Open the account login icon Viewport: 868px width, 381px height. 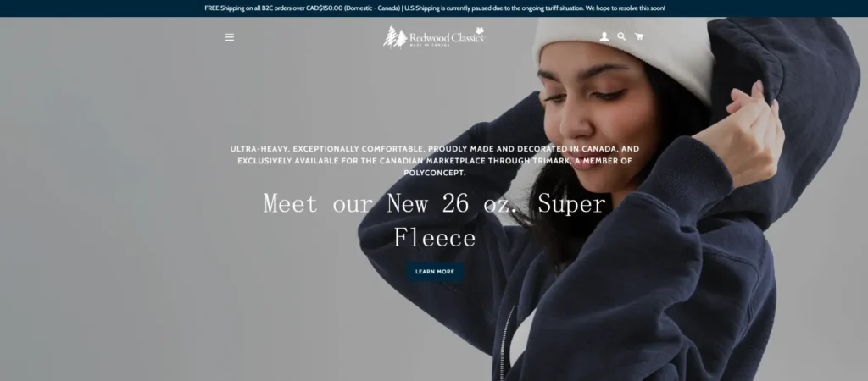point(604,36)
